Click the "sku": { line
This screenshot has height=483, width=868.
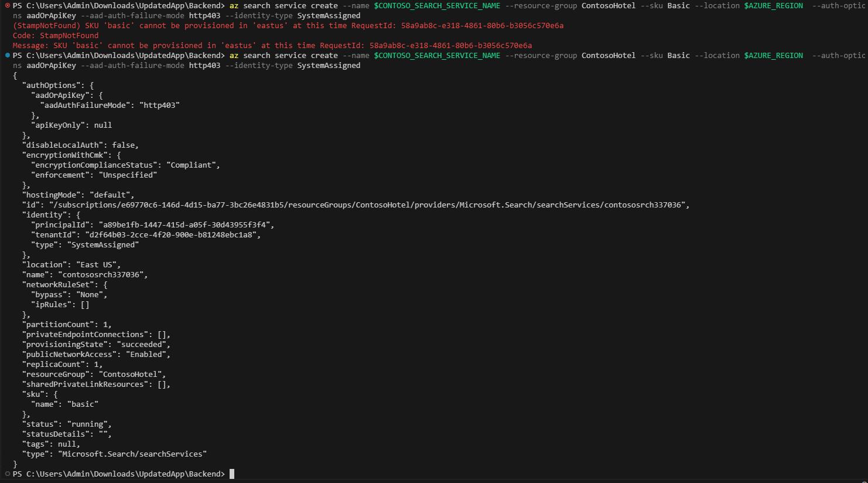[40, 394]
